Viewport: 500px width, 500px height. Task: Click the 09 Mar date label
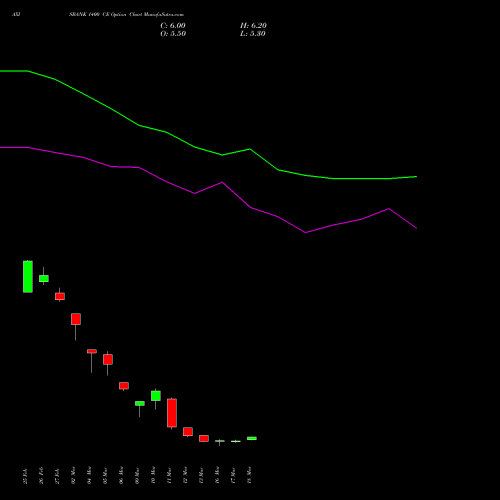click(138, 476)
